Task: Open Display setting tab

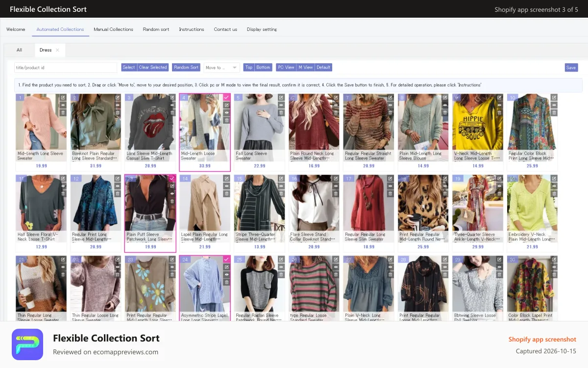Action: pos(262,29)
